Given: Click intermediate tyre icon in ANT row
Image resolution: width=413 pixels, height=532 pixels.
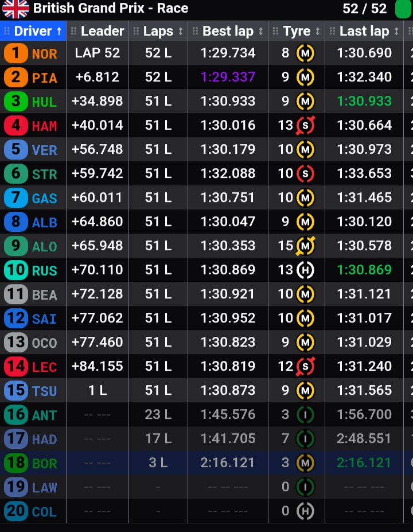Looking at the screenshot, I should coord(305,414).
